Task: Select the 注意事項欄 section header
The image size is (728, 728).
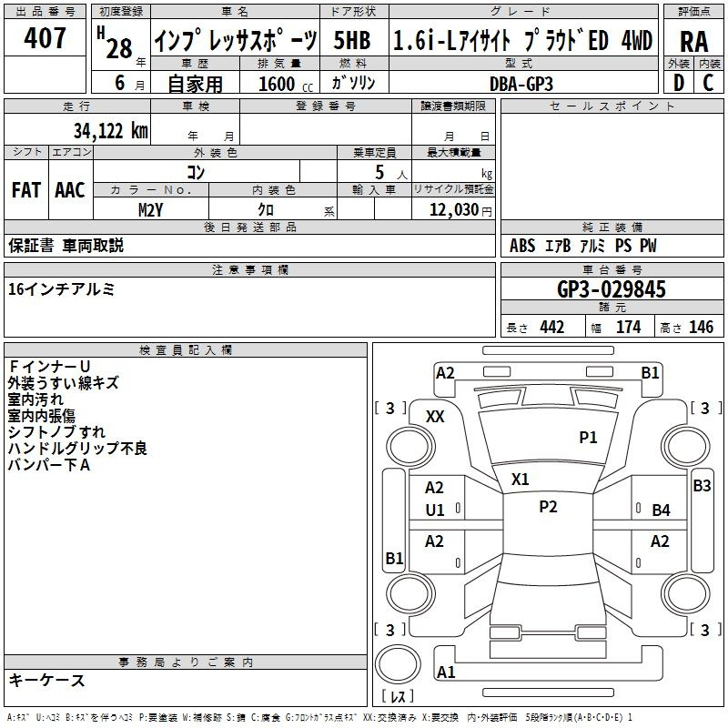Action: 250,269
